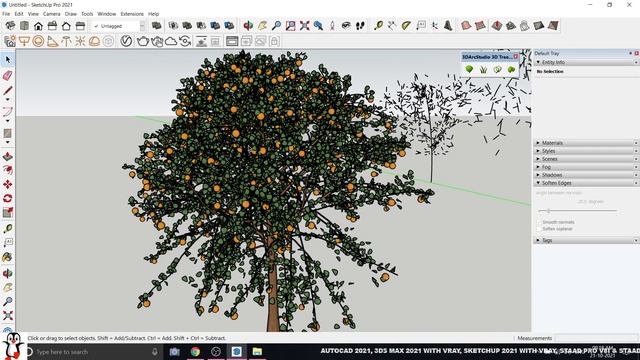Select the Sandbox Smoove tool
Viewport: 640px width, 360px height.
(x=497, y=26)
